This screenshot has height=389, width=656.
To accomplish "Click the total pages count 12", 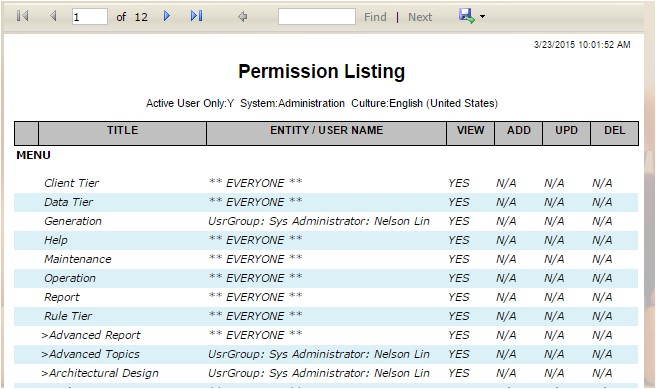I will pos(141,17).
